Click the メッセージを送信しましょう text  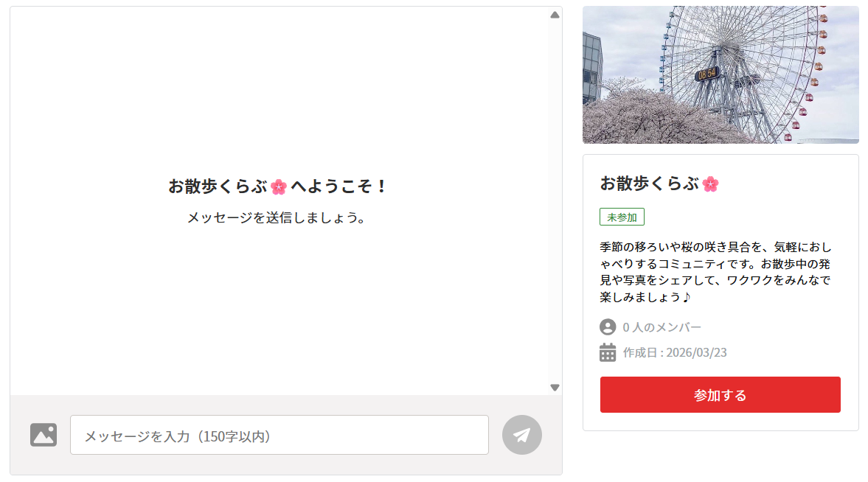[x=277, y=218]
